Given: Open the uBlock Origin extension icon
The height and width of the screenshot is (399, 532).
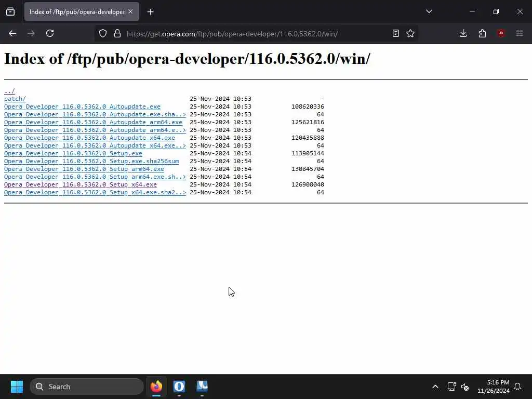Looking at the screenshot, I should point(501,33).
